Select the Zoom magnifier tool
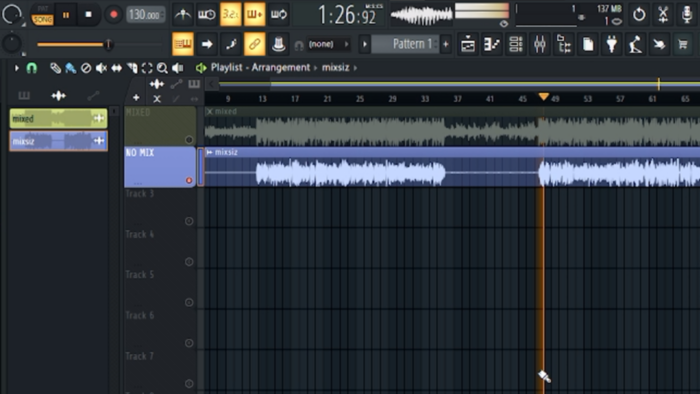The width and height of the screenshot is (700, 394). (162, 68)
